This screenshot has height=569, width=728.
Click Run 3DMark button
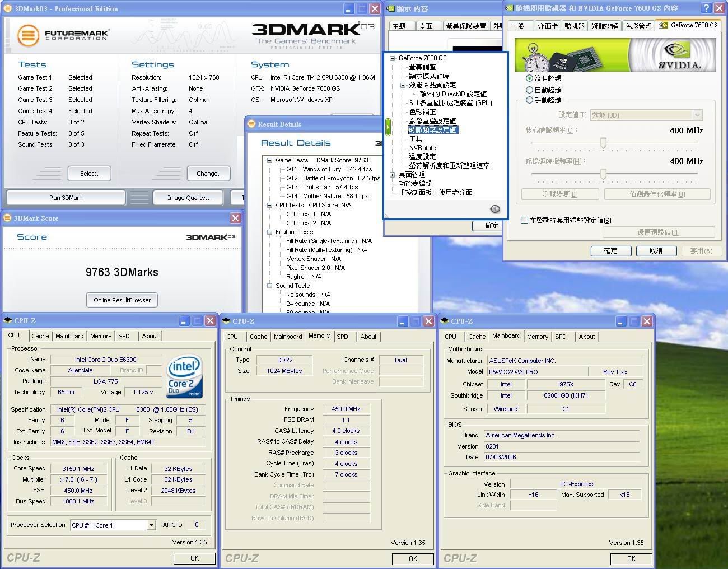[66, 198]
